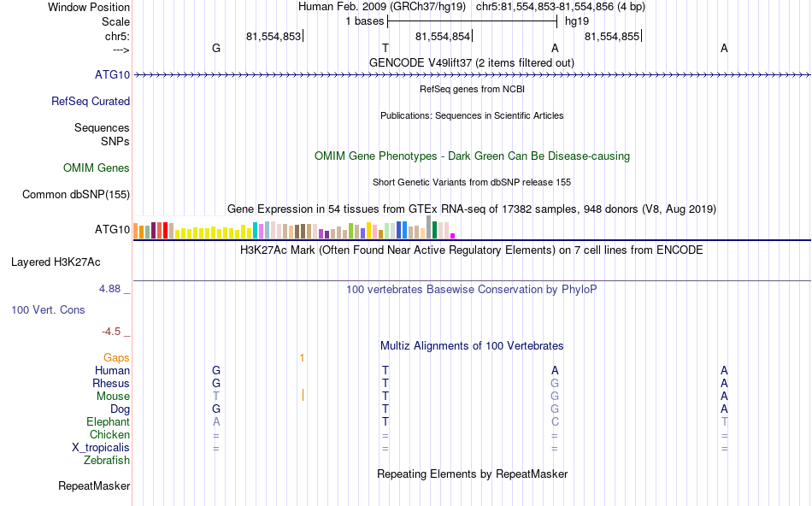
Task: Click the reference G base in ruler row
Action: (x=216, y=48)
